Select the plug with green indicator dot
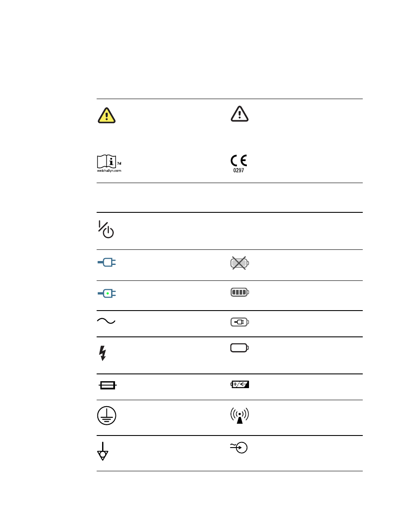The height and width of the screenshot is (532, 411). pyautogui.click(x=107, y=293)
